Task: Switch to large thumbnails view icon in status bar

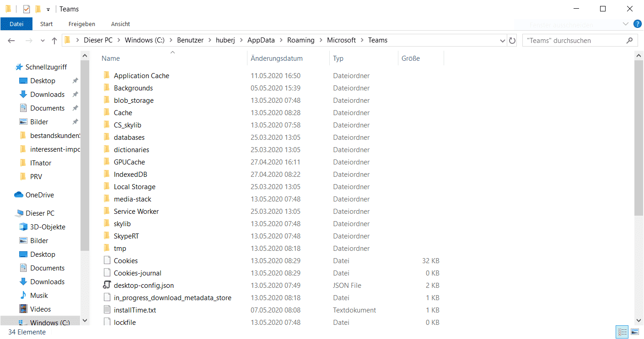Action: tap(635, 332)
